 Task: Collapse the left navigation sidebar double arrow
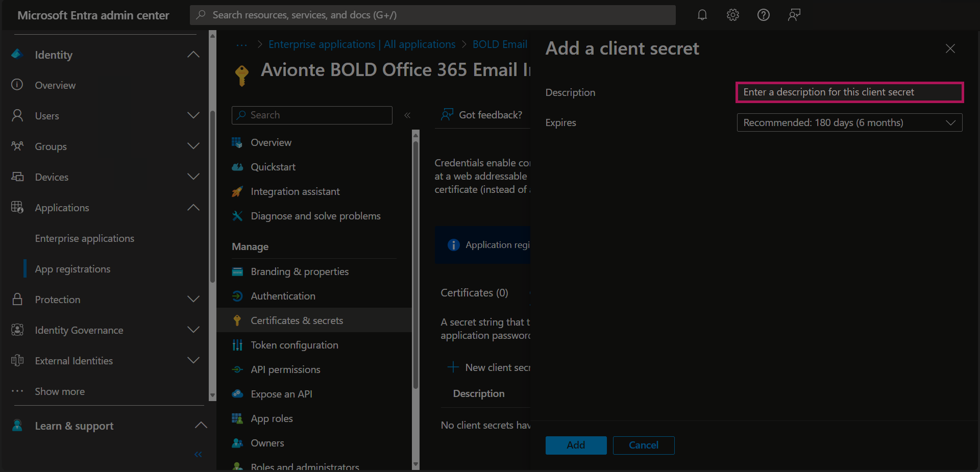coord(198,454)
